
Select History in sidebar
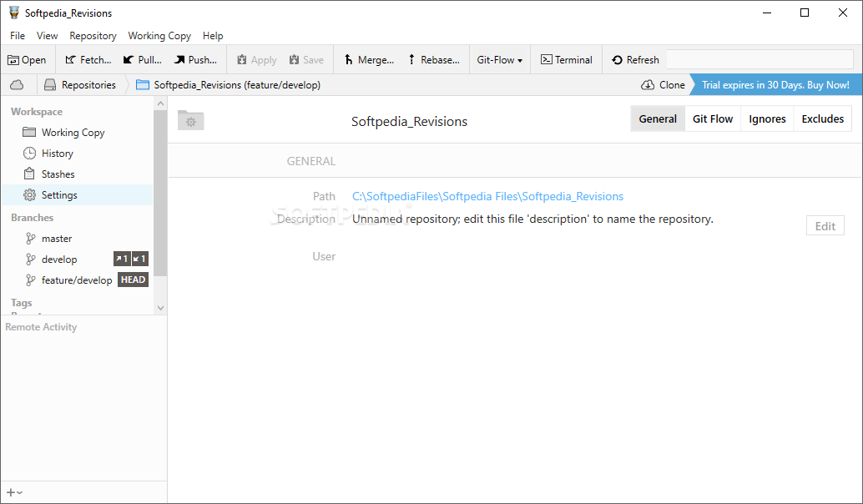point(77,154)
